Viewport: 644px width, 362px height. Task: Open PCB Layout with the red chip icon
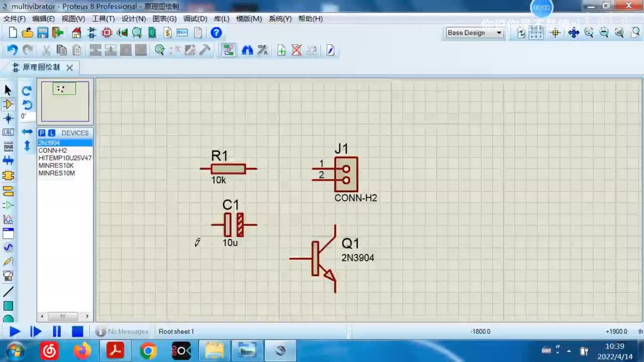[107, 33]
